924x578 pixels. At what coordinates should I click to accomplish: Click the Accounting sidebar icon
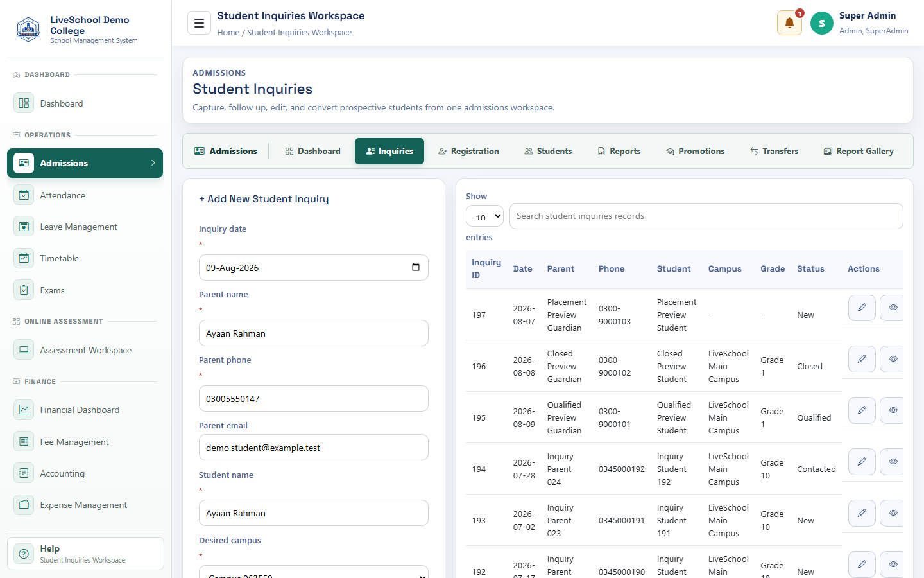point(24,473)
